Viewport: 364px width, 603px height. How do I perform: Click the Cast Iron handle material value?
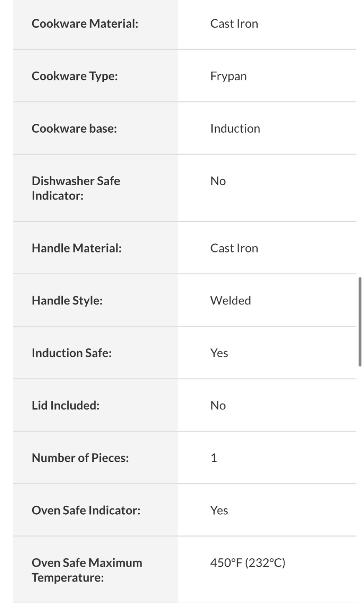click(234, 248)
